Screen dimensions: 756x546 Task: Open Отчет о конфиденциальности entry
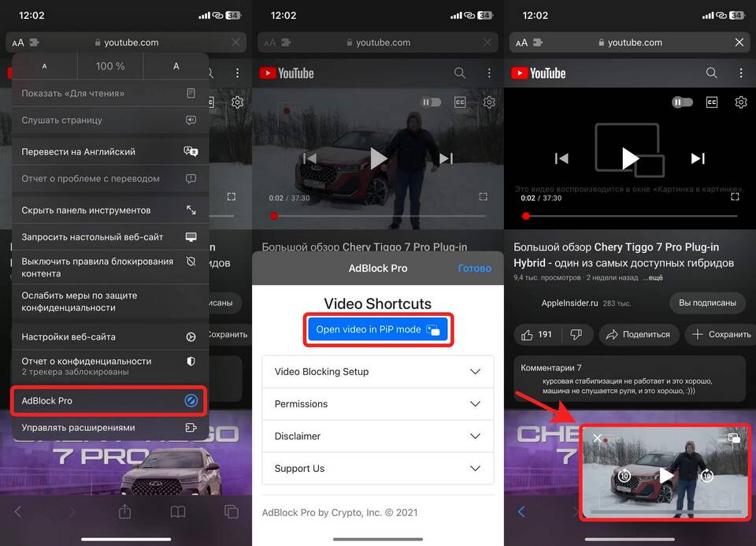point(109,366)
